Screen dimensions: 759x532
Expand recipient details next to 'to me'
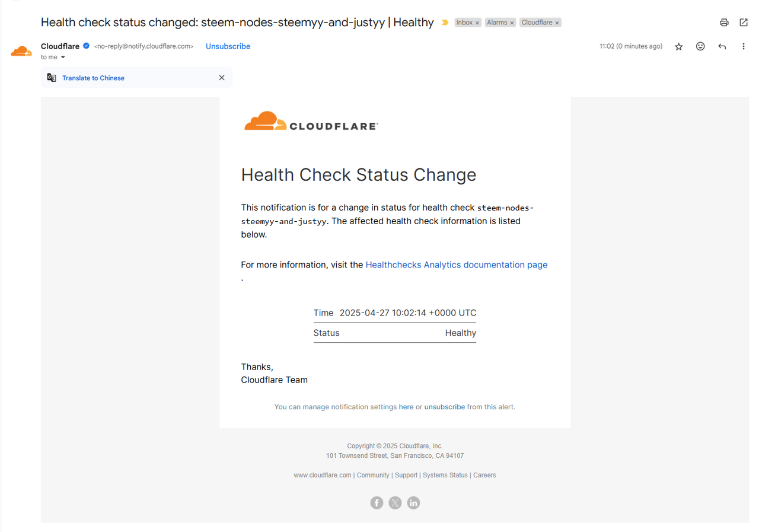[63, 58]
